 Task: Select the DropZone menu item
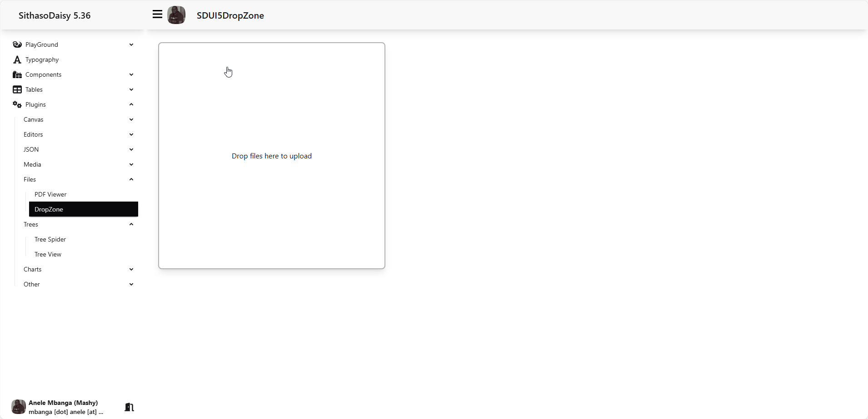pyautogui.click(x=84, y=209)
